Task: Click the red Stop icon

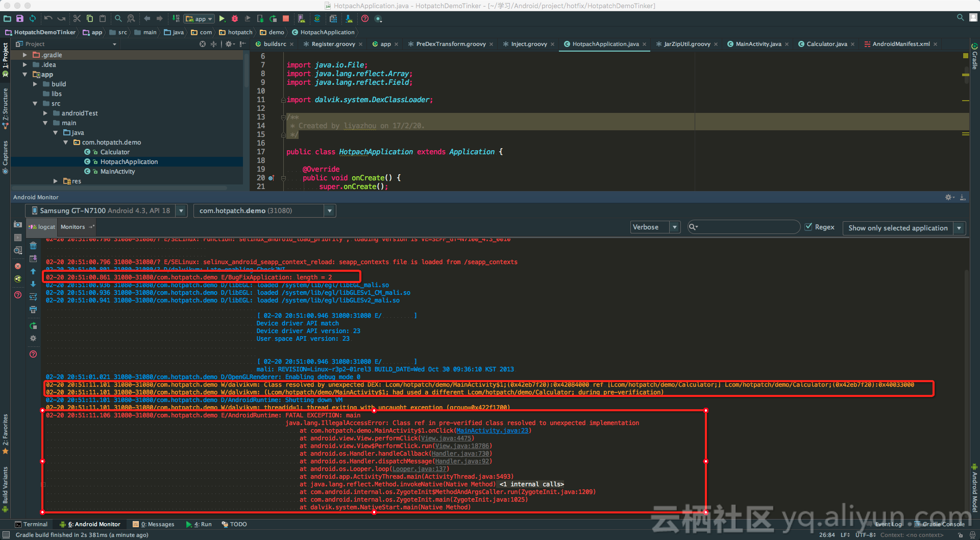Action: [x=286, y=19]
